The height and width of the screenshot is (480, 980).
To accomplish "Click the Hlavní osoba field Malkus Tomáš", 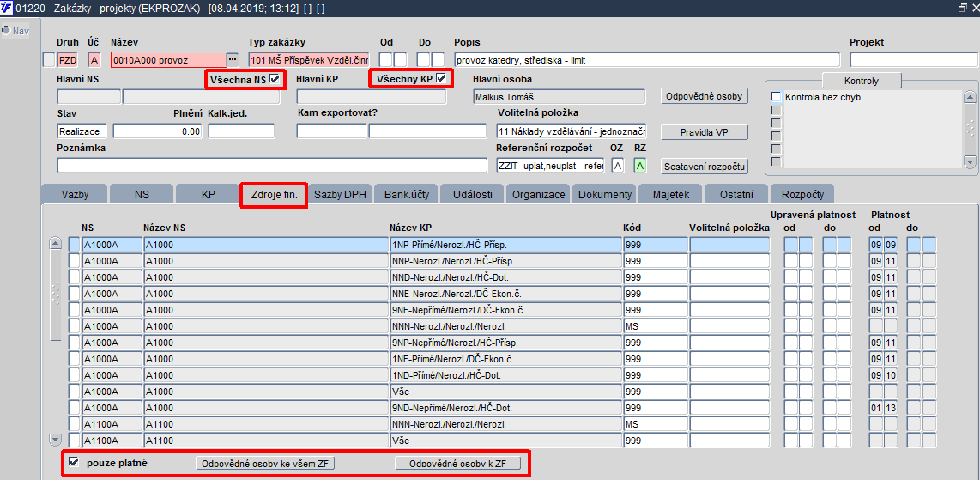I will [x=560, y=96].
